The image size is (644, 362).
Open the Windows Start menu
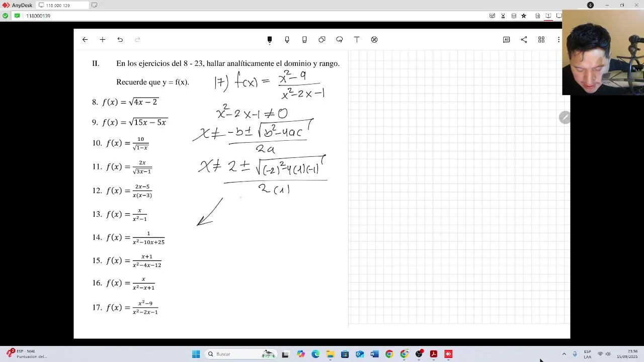[x=196, y=354]
